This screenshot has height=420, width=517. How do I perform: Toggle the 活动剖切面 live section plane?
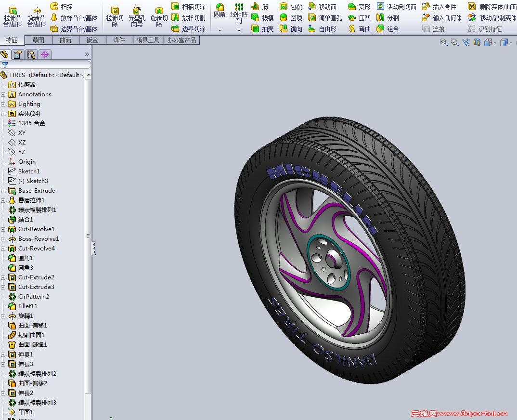[x=396, y=7]
